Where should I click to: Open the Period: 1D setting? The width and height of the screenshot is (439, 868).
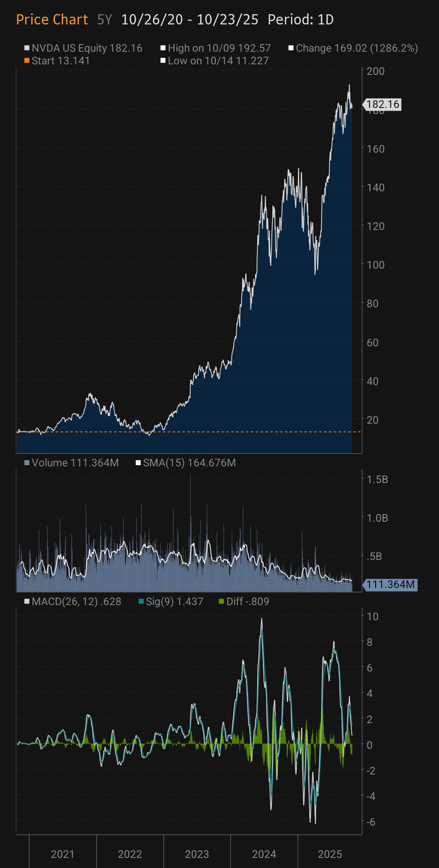tap(301, 20)
